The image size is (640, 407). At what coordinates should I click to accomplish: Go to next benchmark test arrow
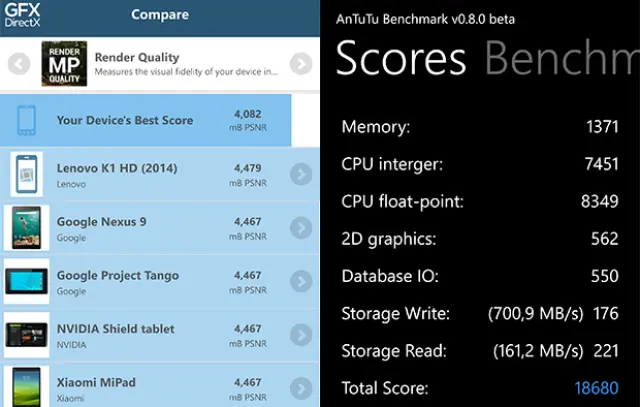pyautogui.click(x=301, y=65)
